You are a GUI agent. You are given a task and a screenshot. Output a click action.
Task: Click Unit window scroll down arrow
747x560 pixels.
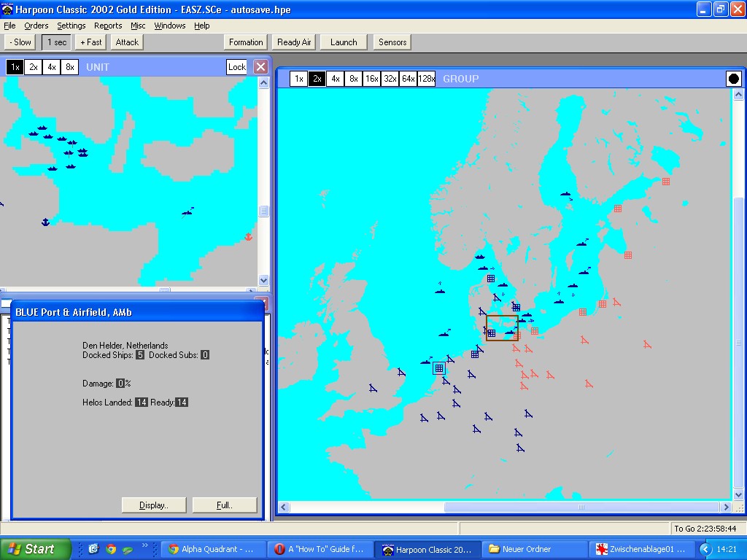264,280
